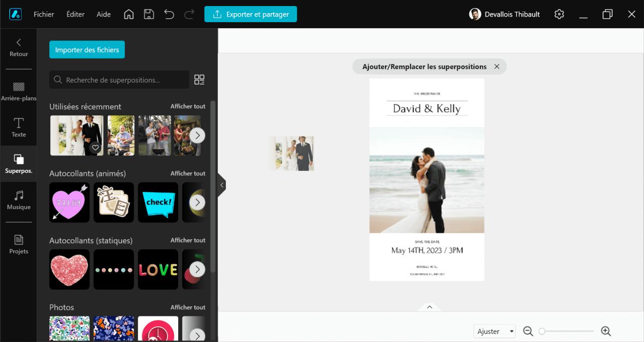The height and width of the screenshot is (342, 644).
Task: Favorite the wedding photo with heart icon
Action: [x=95, y=148]
